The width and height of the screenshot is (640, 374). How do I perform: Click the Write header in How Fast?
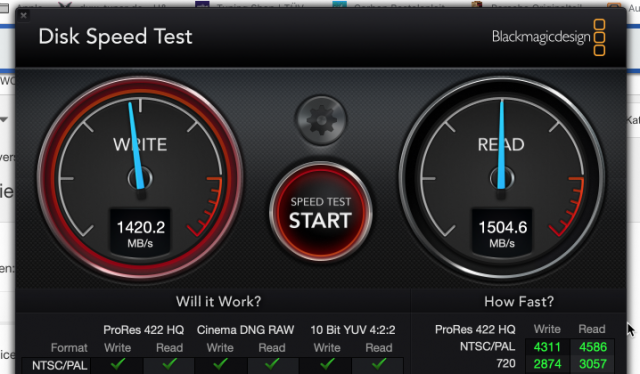pos(547,329)
